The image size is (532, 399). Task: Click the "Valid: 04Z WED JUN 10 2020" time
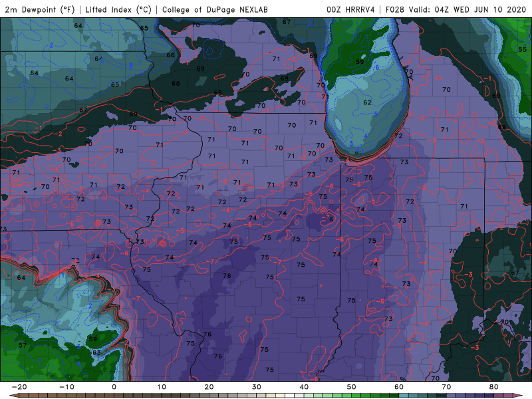point(467,9)
